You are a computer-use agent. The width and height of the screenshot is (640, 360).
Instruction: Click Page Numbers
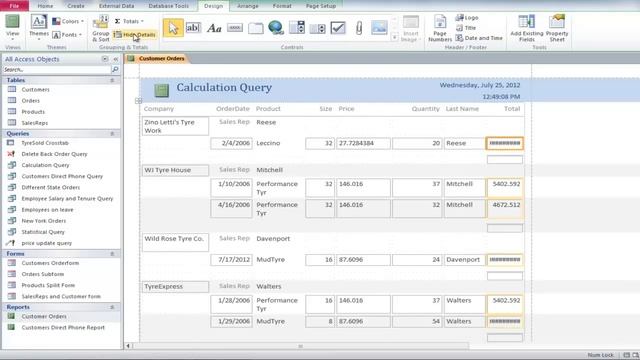440,29
